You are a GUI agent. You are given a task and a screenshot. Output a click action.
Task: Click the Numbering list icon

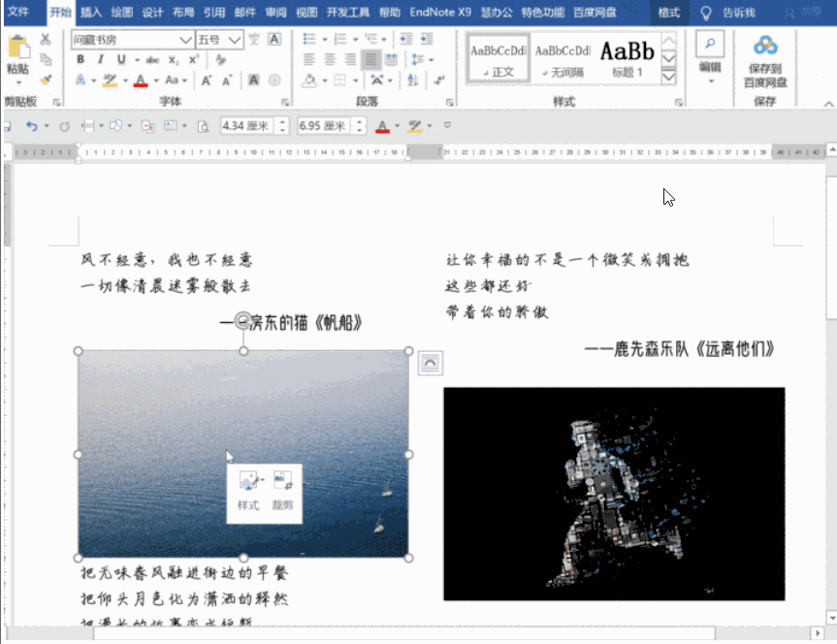[340, 39]
